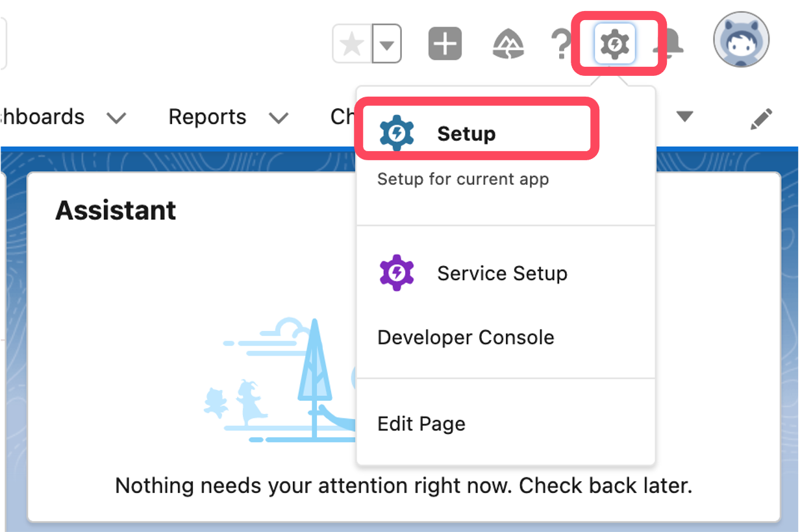Image resolution: width=800 pixels, height=532 pixels.
Task: Click the purple Service Setup gear icon
Action: (x=397, y=273)
